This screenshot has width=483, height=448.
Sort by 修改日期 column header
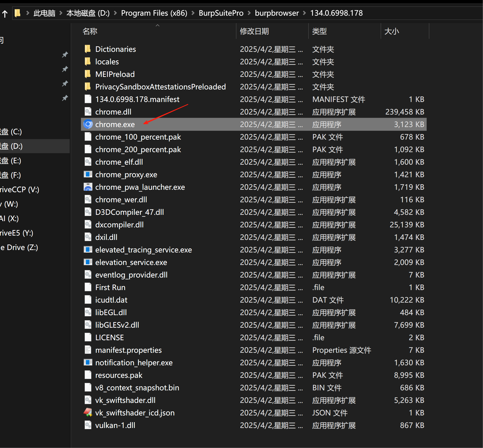[x=254, y=31]
